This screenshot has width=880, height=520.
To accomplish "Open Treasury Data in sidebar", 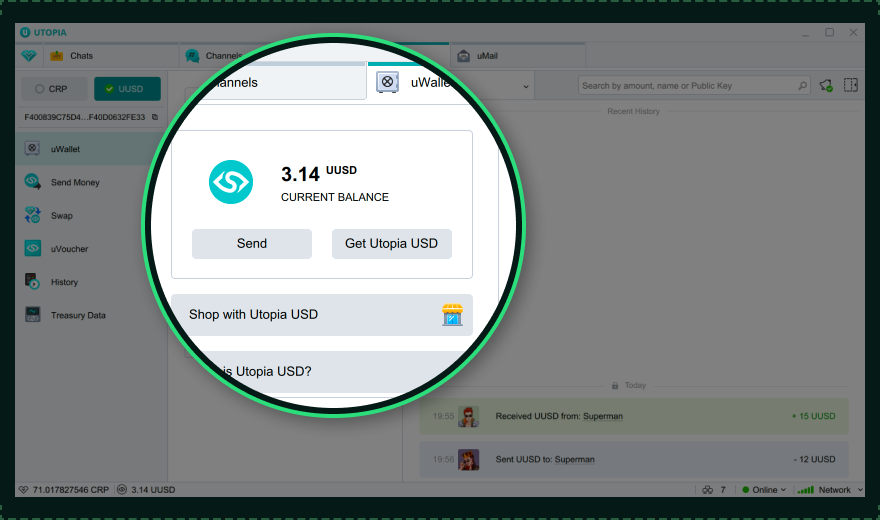I will (x=91, y=315).
